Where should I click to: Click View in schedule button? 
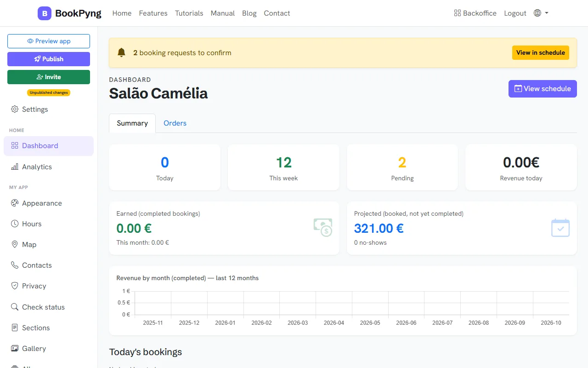pyautogui.click(x=540, y=52)
